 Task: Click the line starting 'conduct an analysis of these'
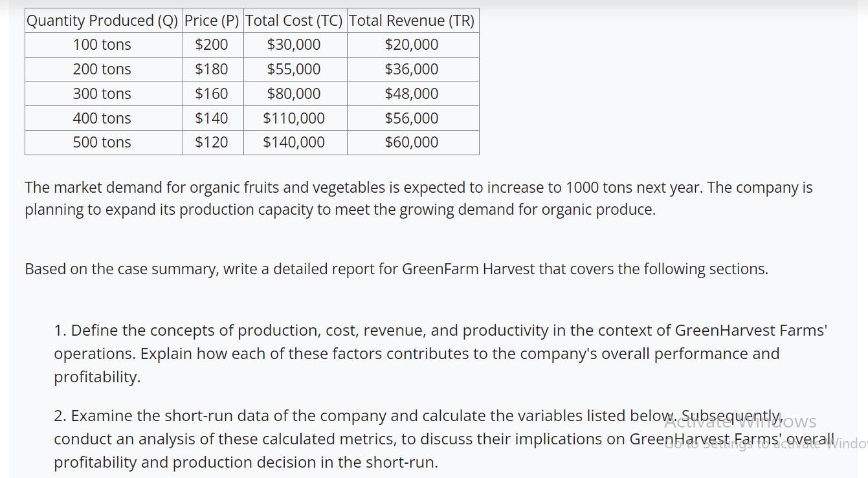[445, 439]
